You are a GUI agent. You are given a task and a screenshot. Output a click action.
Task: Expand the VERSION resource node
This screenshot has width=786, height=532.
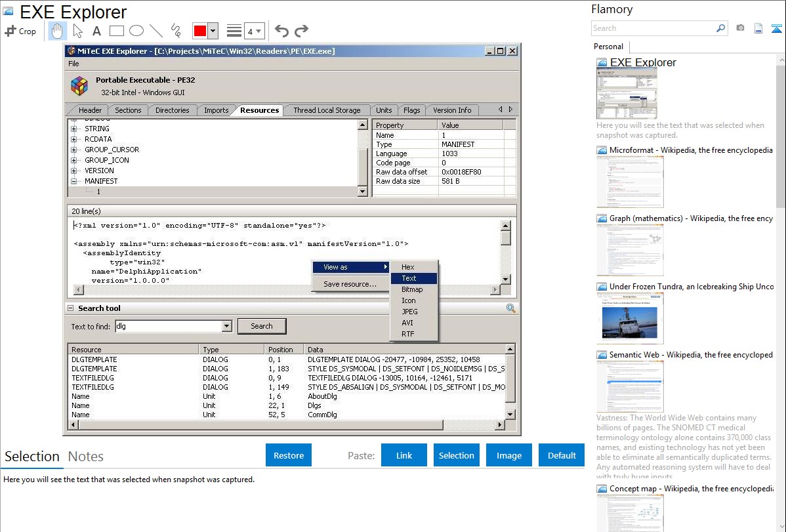click(x=73, y=171)
